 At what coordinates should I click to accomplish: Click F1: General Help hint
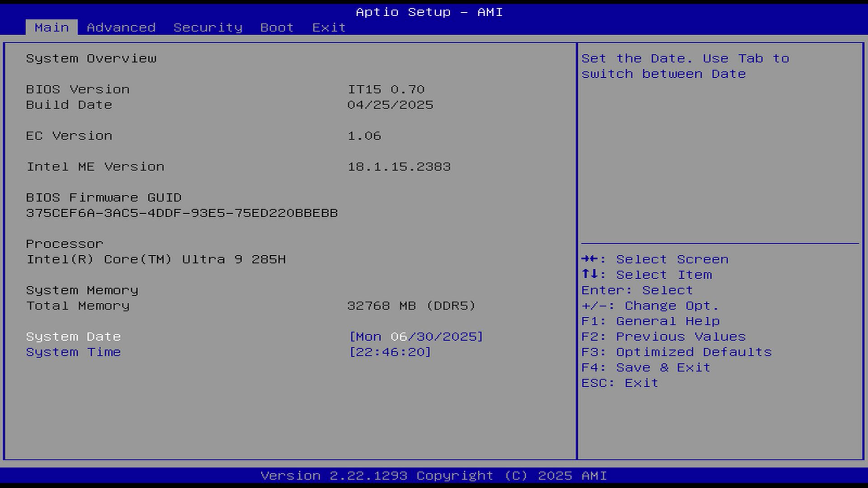pyautogui.click(x=650, y=321)
